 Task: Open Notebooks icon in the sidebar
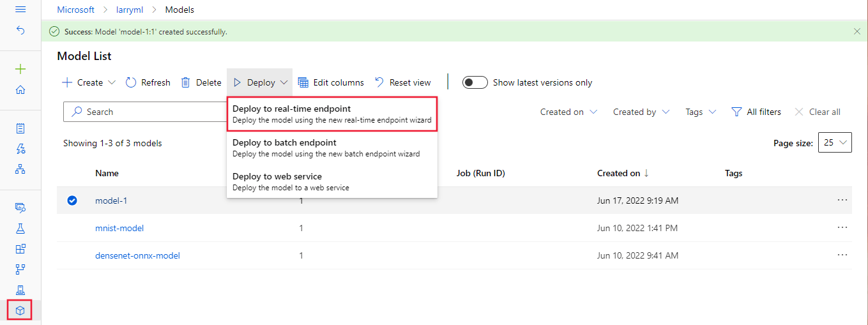point(20,128)
